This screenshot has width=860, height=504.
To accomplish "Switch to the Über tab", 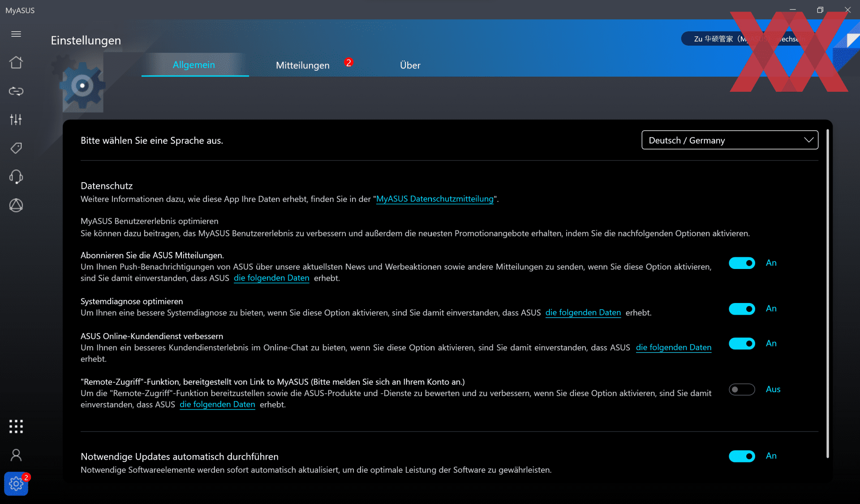I will 410,65.
